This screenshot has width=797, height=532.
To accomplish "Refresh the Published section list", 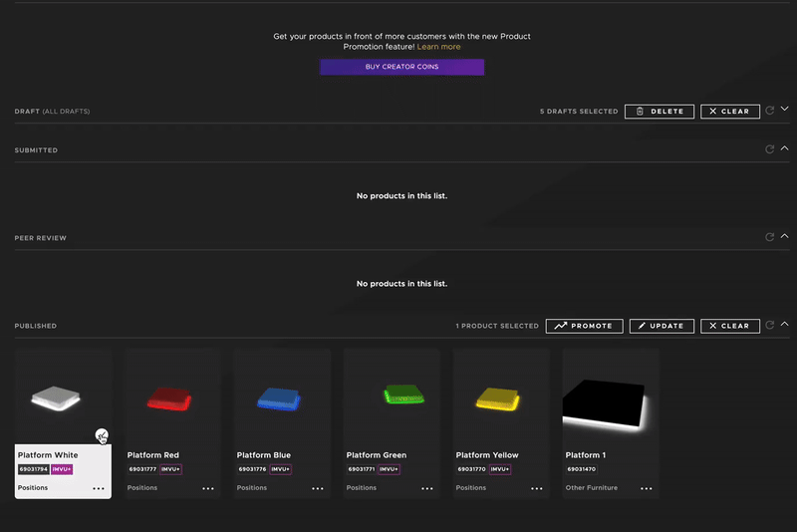I will click(769, 325).
